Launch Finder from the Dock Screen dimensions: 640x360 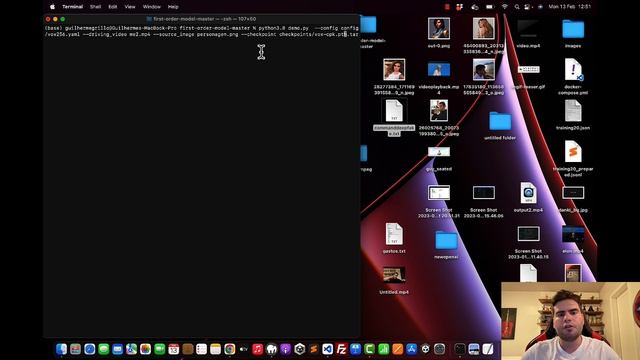61,349
